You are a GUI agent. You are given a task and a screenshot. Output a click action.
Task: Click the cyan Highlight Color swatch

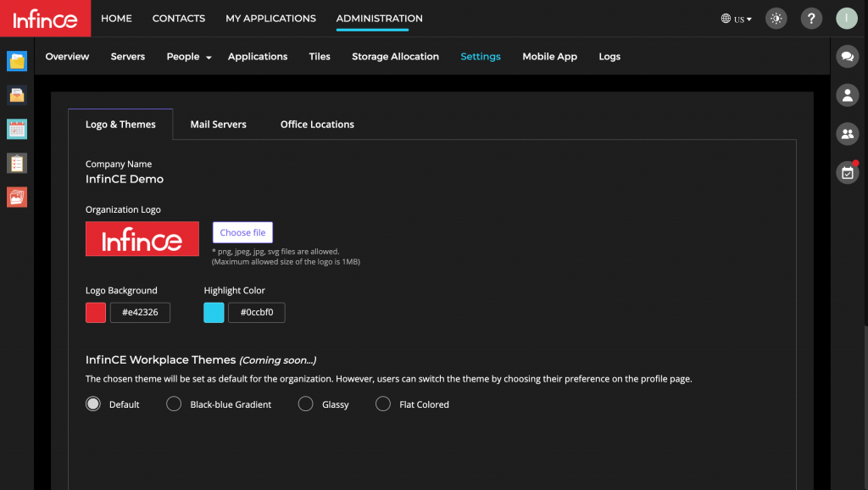pyautogui.click(x=214, y=312)
